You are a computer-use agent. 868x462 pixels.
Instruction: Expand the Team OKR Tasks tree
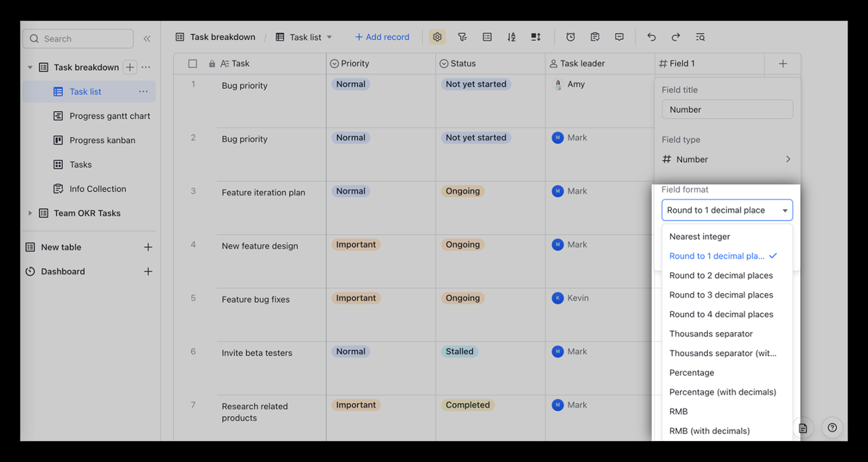click(x=30, y=213)
